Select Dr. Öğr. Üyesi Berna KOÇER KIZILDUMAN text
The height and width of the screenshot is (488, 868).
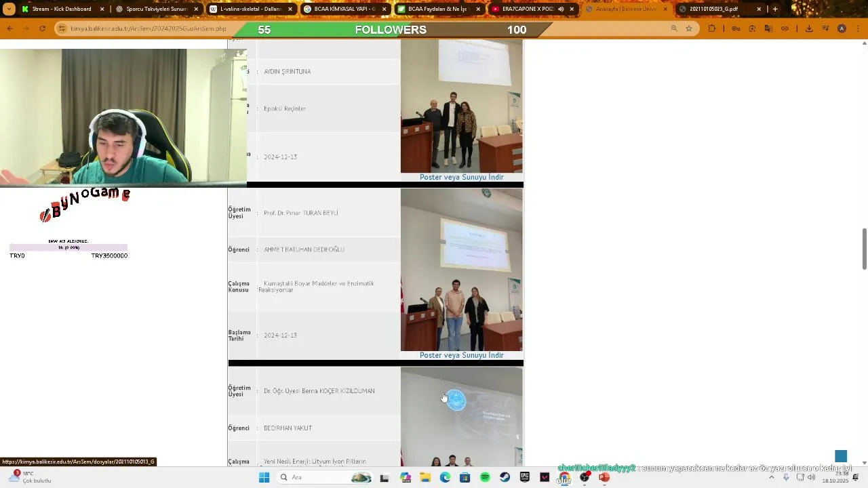pos(319,391)
